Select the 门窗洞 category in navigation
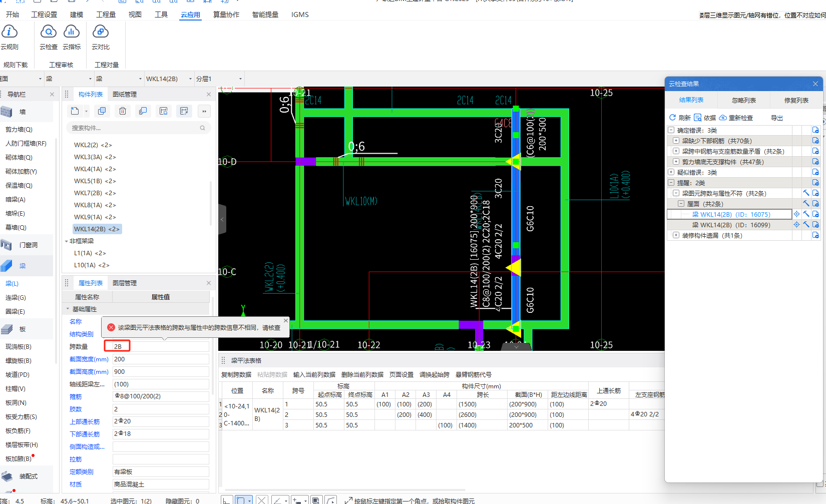Image resolution: width=826 pixels, height=504 pixels. [26, 245]
